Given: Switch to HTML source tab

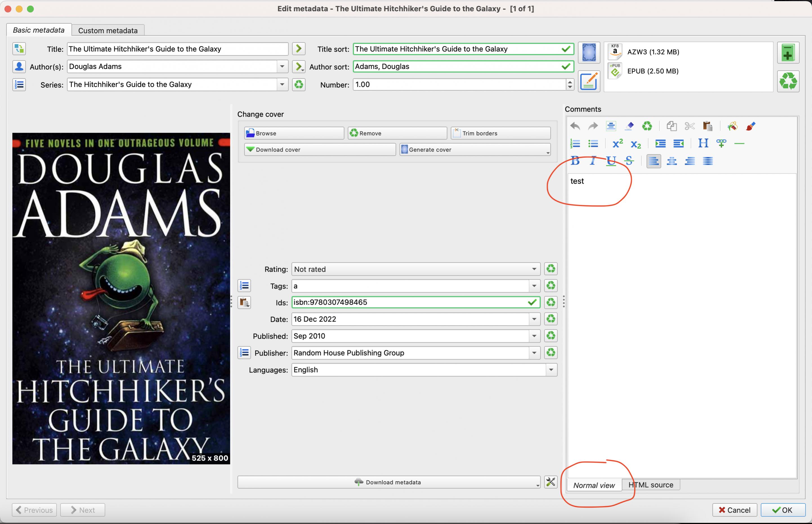Looking at the screenshot, I should [650, 485].
